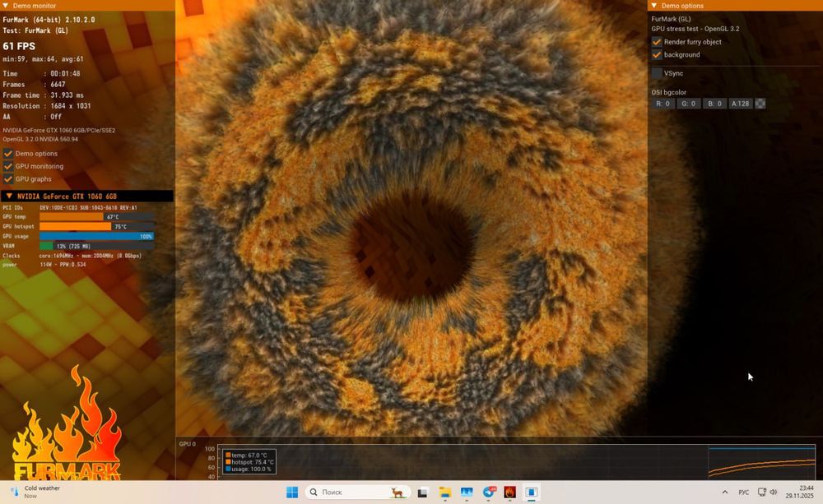The width and height of the screenshot is (823, 504).
Task: Open the network tray icon
Action: pos(761,492)
